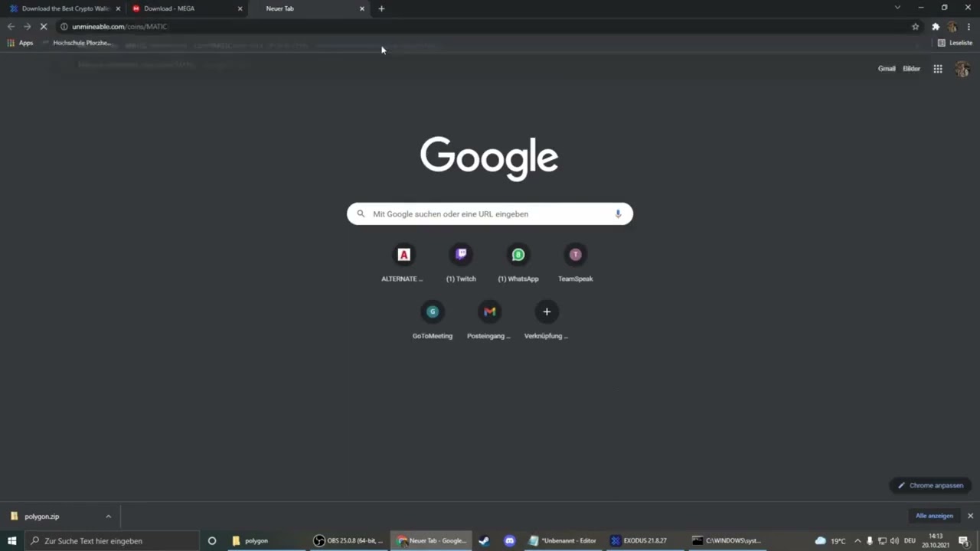
Task: Open the Leseliste reading list
Action: pos(955,43)
